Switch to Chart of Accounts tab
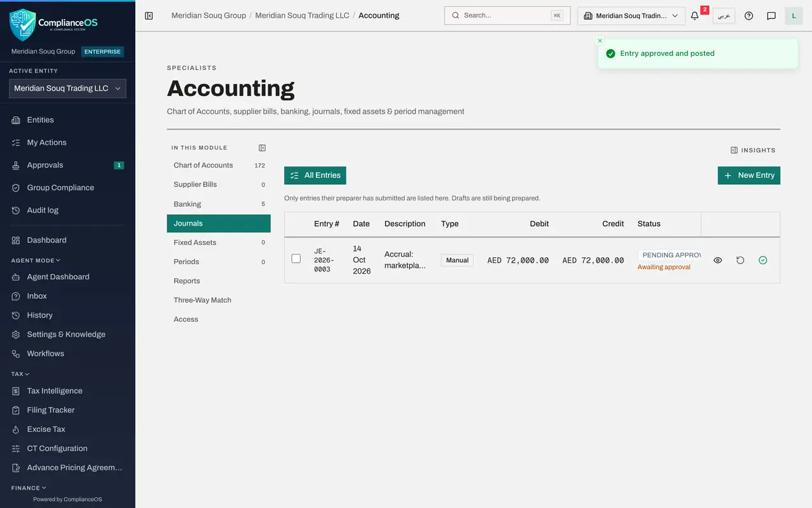 219,165
